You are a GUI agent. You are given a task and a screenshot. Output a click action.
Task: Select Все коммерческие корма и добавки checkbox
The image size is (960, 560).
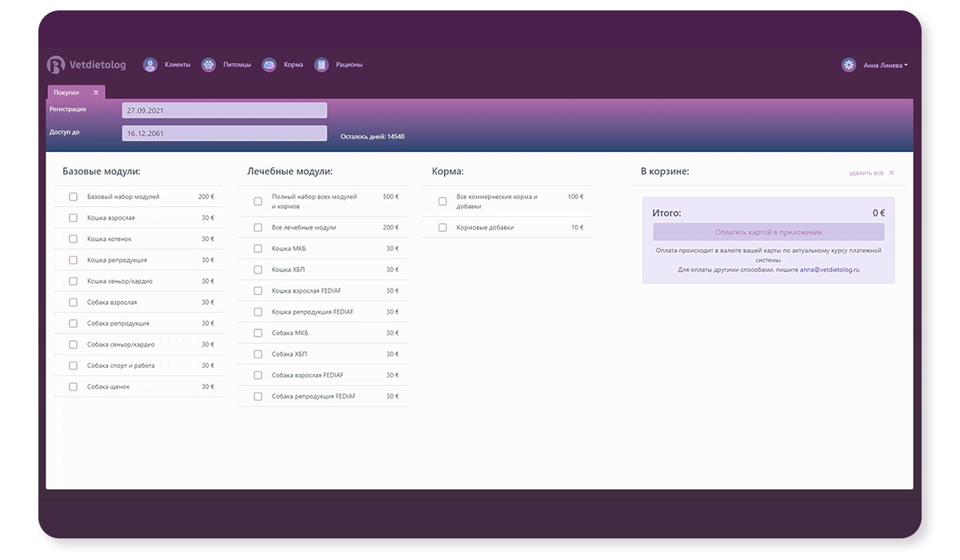(x=442, y=202)
